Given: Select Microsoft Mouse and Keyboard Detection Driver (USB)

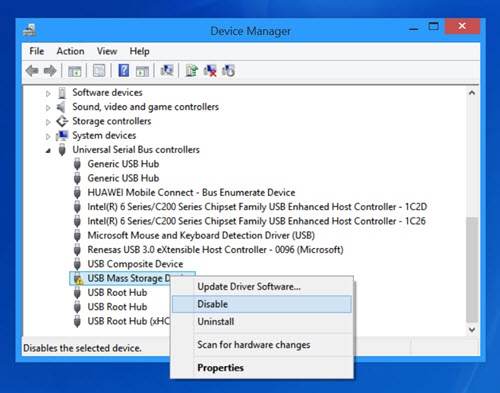Looking at the screenshot, I should point(201,235).
